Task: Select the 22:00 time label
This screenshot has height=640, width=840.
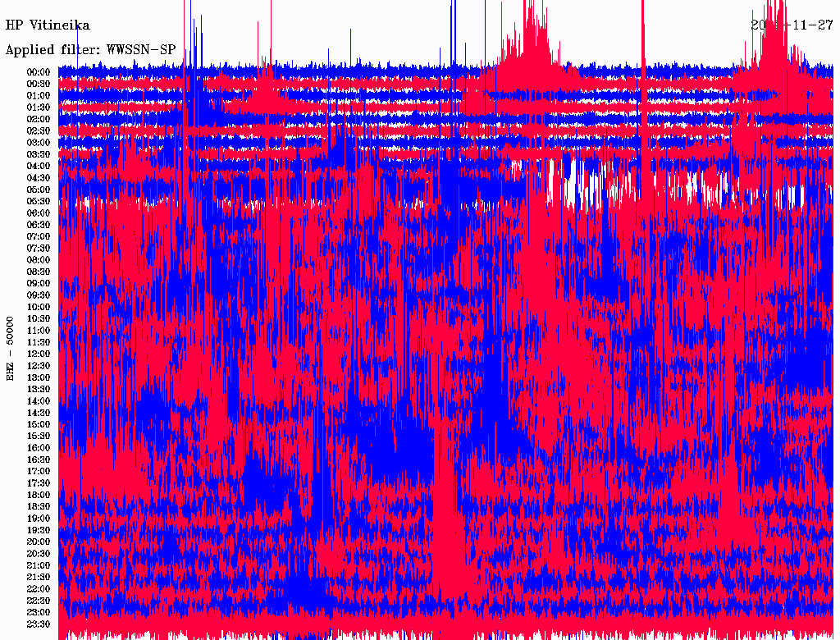Action: pyautogui.click(x=39, y=589)
